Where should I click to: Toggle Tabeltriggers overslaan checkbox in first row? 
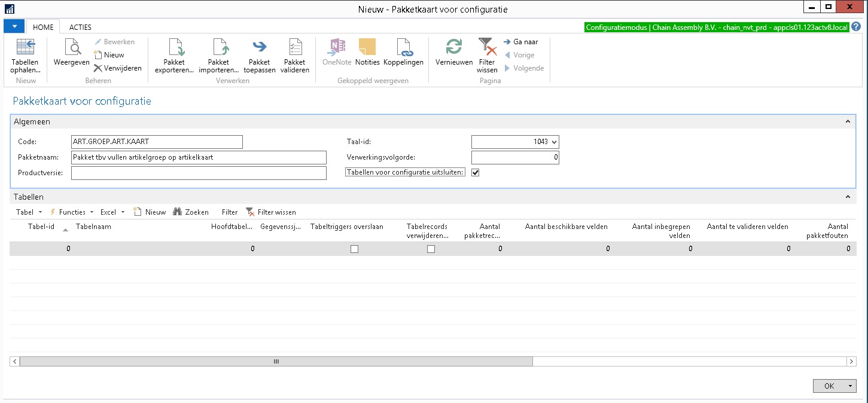(x=354, y=249)
